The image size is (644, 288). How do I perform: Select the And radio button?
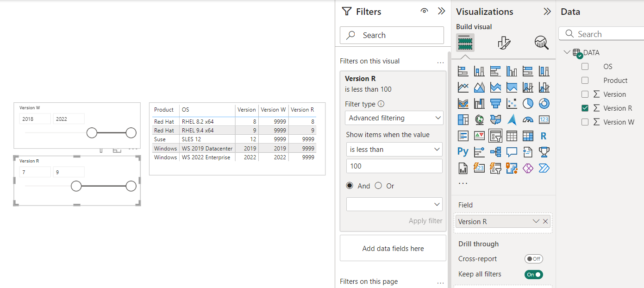pos(350,186)
